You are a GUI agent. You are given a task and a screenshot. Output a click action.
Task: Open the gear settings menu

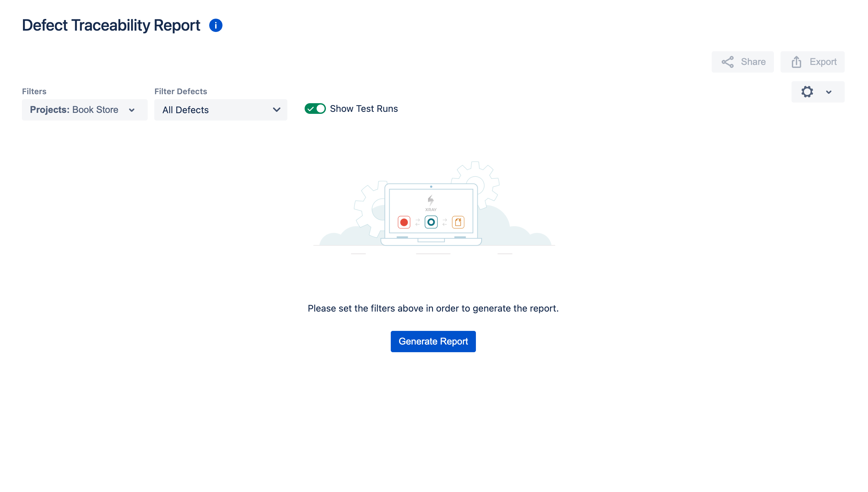(x=818, y=92)
